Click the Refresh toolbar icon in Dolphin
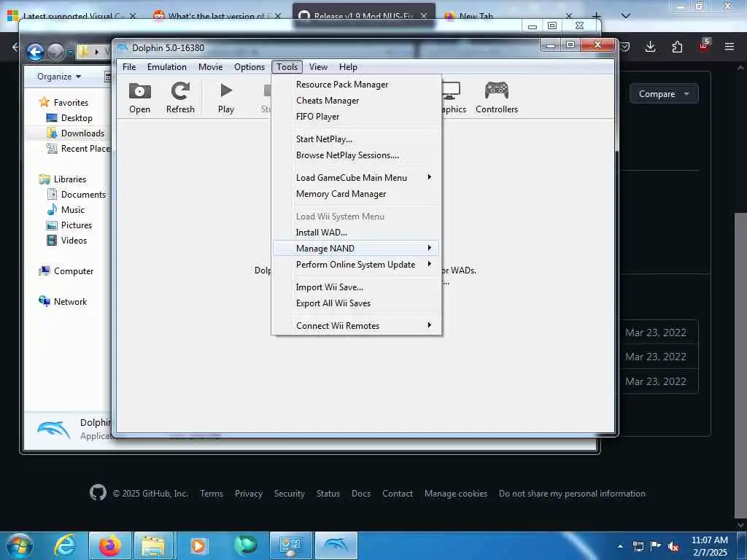The width and height of the screenshot is (747, 560). pos(180,98)
